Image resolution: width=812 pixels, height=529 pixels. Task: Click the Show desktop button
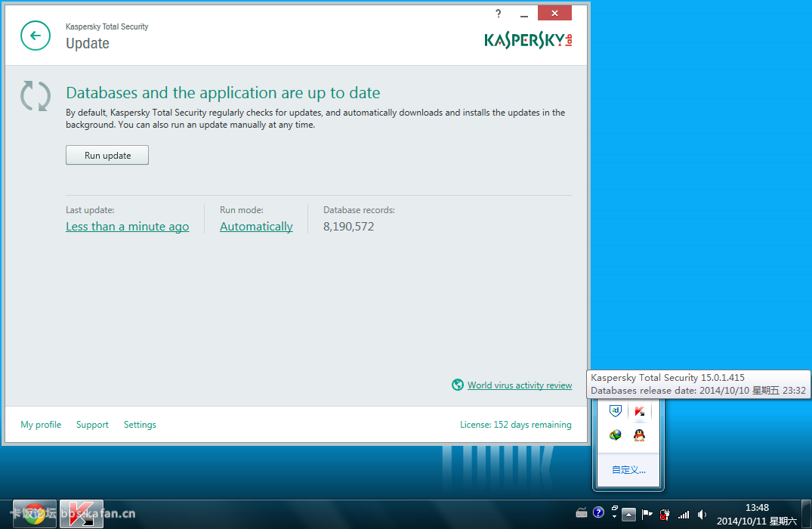tap(806, 514)
